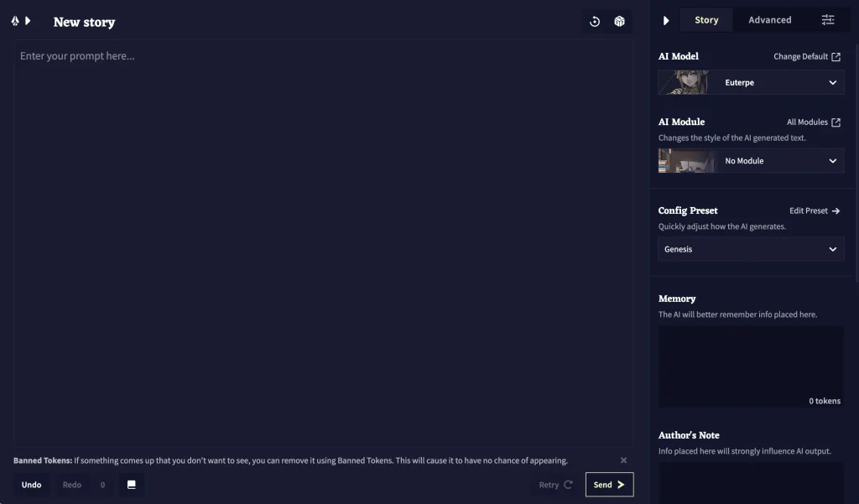Switch to the Story tab
Viewport: 859px width, 504px height.
tap(706, 20)
